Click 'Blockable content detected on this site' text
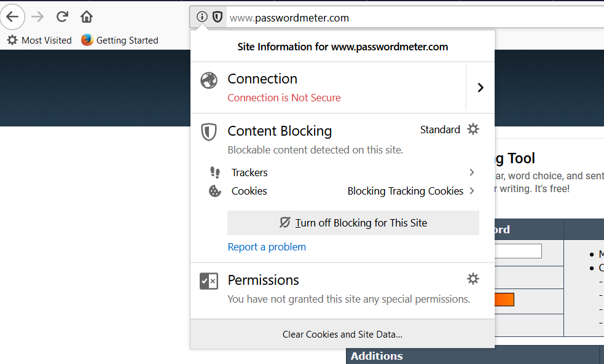The image size is (604, 364). click(315, 150)
